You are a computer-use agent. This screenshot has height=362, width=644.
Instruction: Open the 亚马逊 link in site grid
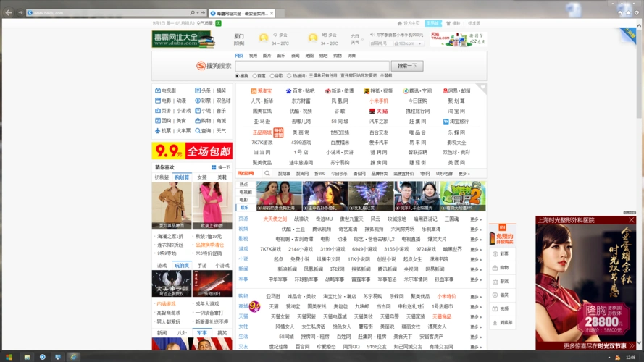[262, 122]
